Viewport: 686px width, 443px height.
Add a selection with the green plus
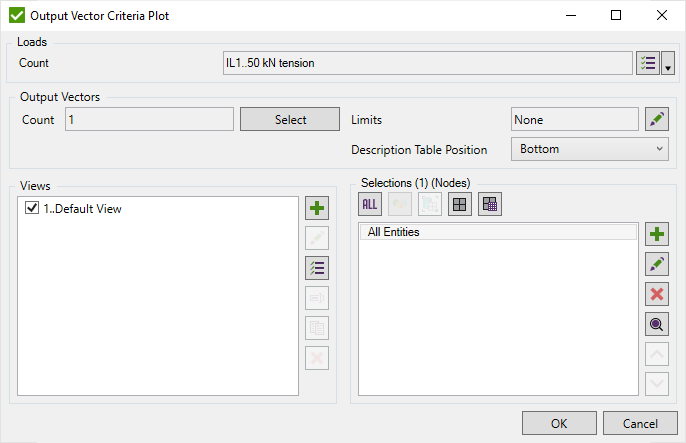[657, 234]
